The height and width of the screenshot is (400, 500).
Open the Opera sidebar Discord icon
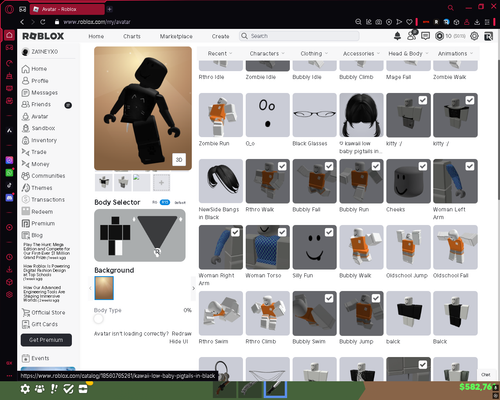[x=9, y=197]
